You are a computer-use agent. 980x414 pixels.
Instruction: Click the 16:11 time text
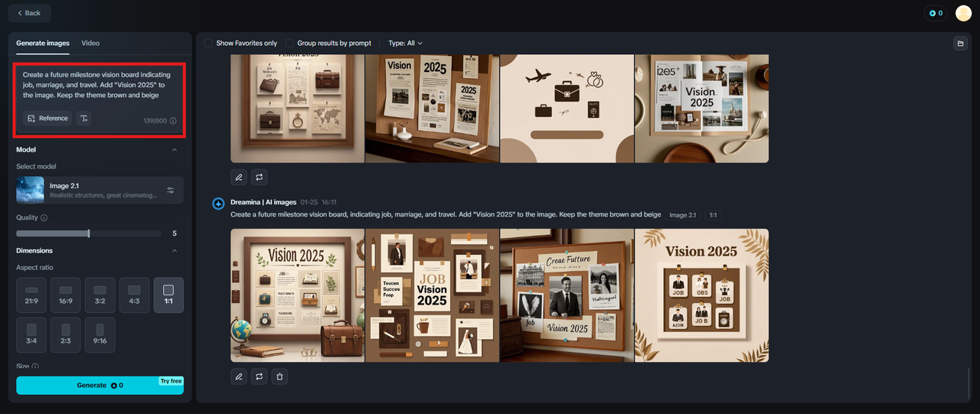coord(329,202)
